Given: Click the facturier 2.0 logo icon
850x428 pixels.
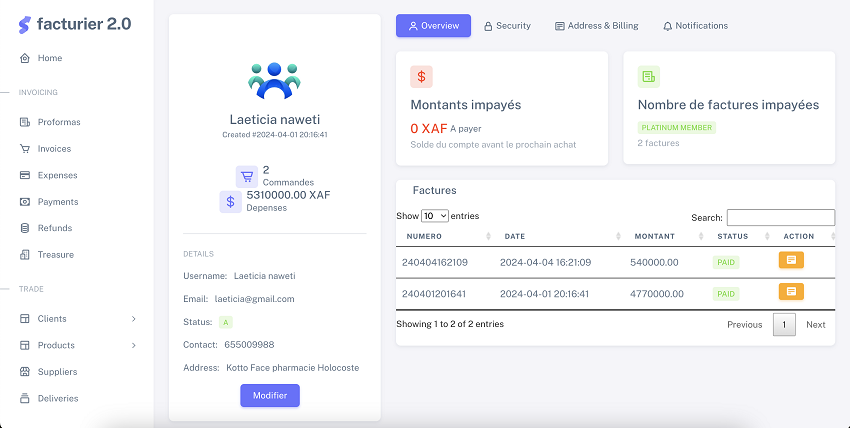Looking at the screenshot, I should tap(25, 23).
